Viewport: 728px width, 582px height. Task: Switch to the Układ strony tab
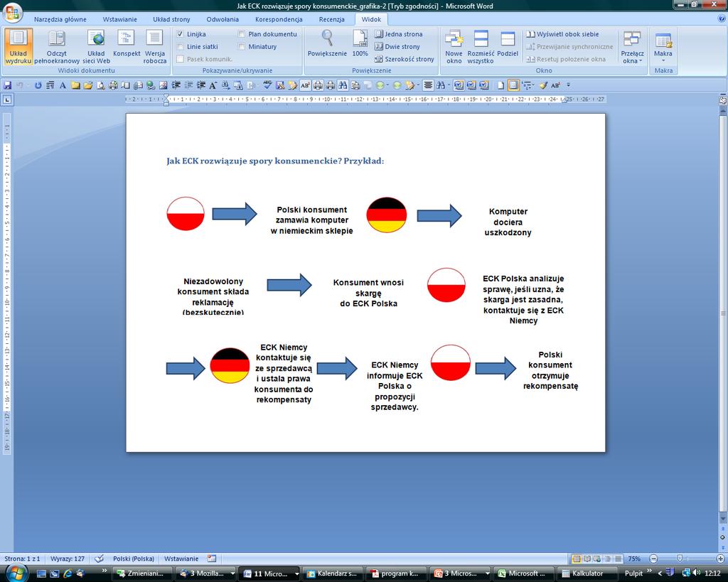171,19
